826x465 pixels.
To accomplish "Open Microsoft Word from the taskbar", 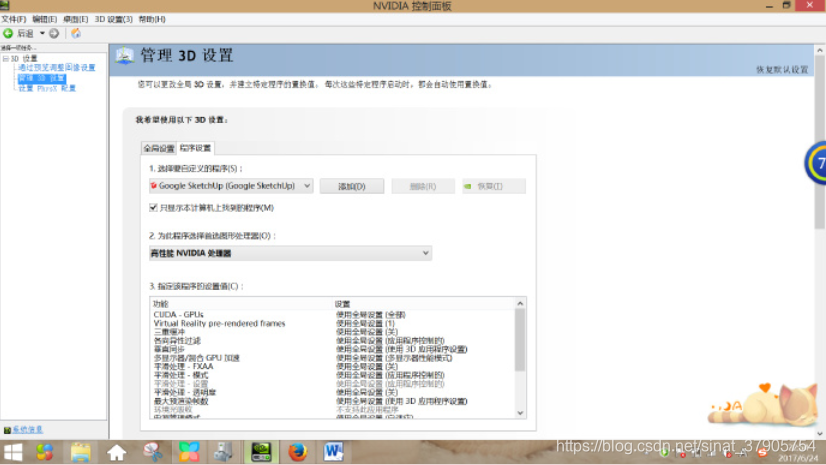I will tap(333, 452).
